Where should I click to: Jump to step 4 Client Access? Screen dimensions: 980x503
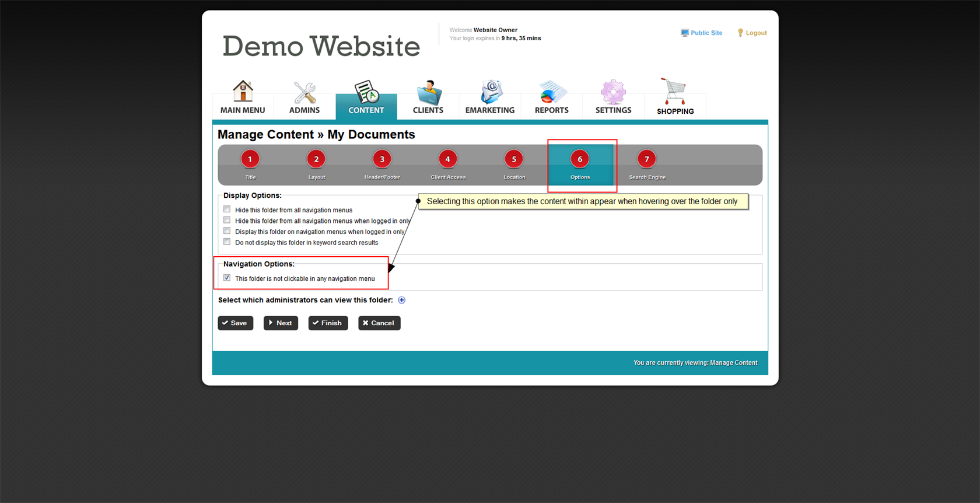pos(448,159)
